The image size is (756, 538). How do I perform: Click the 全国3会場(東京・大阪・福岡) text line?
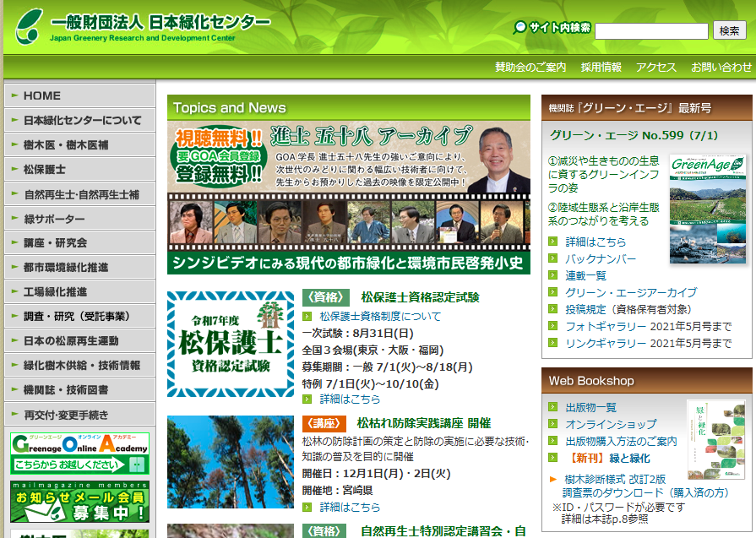point(373,350)
